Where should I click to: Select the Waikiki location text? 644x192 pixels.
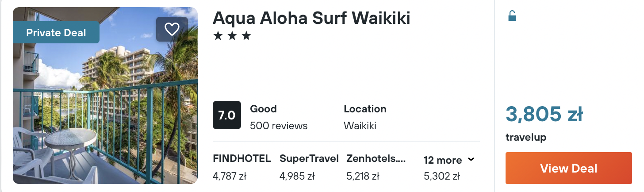pos(360,126)
